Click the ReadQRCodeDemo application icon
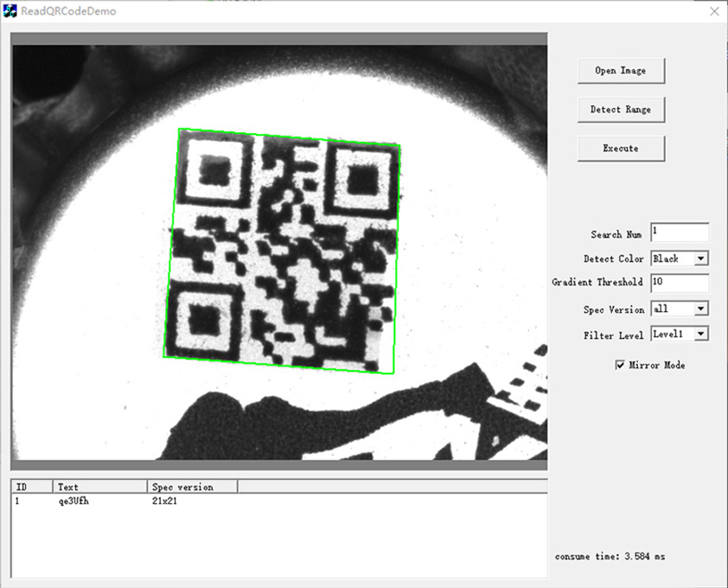Image resolution: width=728 pixels, height=588 pixels. (12, 11)
